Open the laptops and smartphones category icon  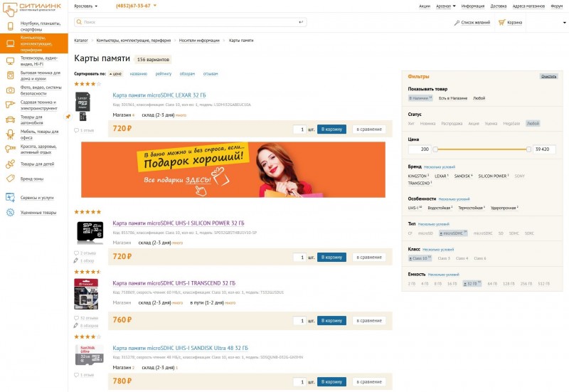(11, 26)
